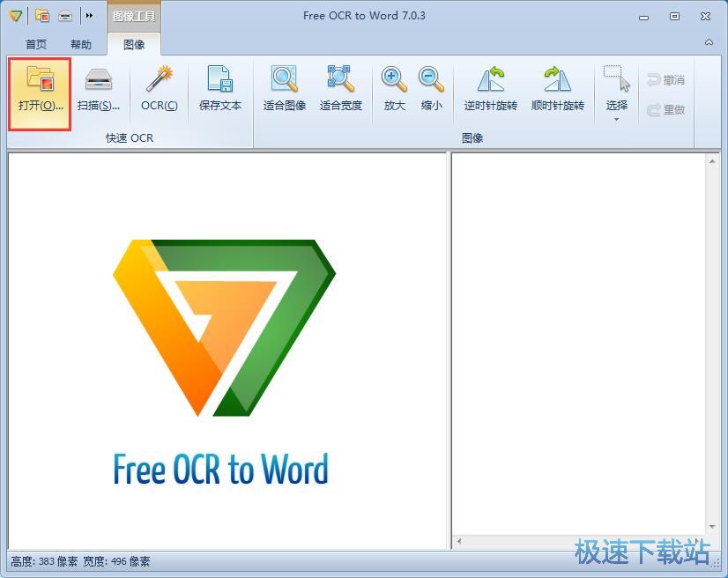
Task: Save recognized text with 保存文本
Action: pyautogui.click(x=220, y=90)
